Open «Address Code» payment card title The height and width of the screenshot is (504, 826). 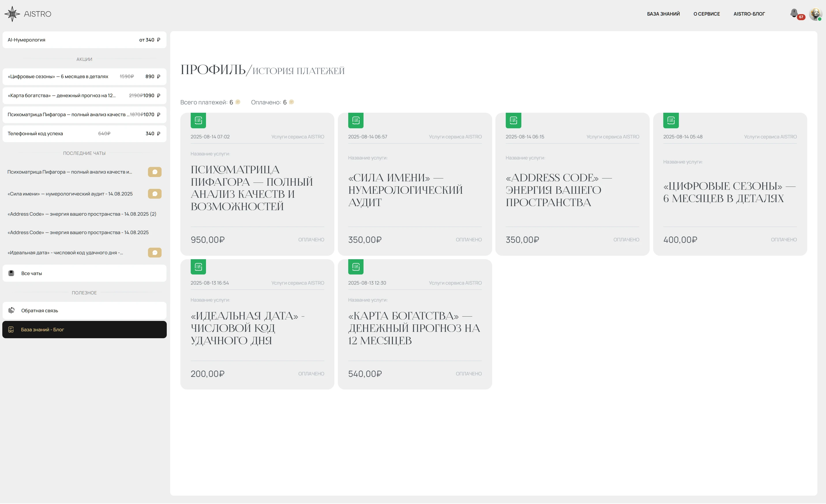559,190
